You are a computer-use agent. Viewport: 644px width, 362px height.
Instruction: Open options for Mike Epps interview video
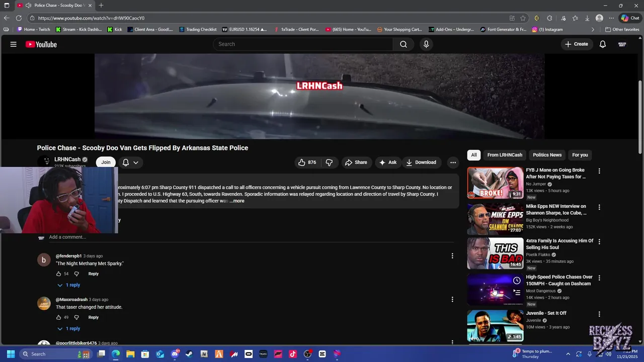coord(599,207)
